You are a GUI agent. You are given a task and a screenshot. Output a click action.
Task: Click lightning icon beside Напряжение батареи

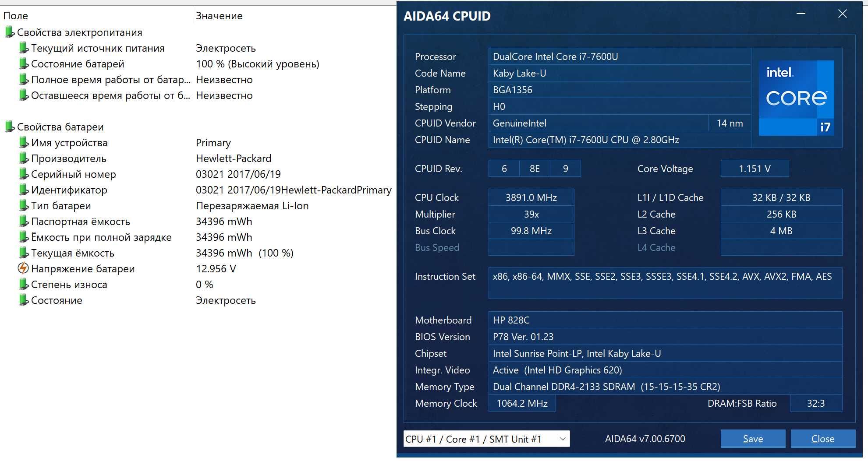click(23, 268)
